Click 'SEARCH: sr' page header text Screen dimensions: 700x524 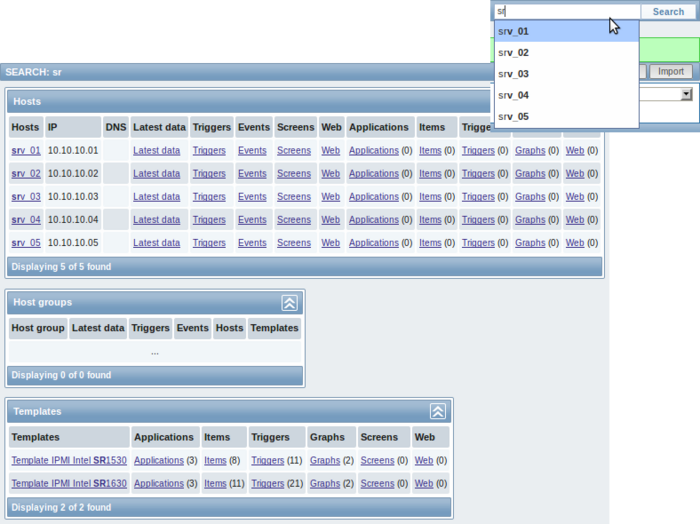click(33, 72)
